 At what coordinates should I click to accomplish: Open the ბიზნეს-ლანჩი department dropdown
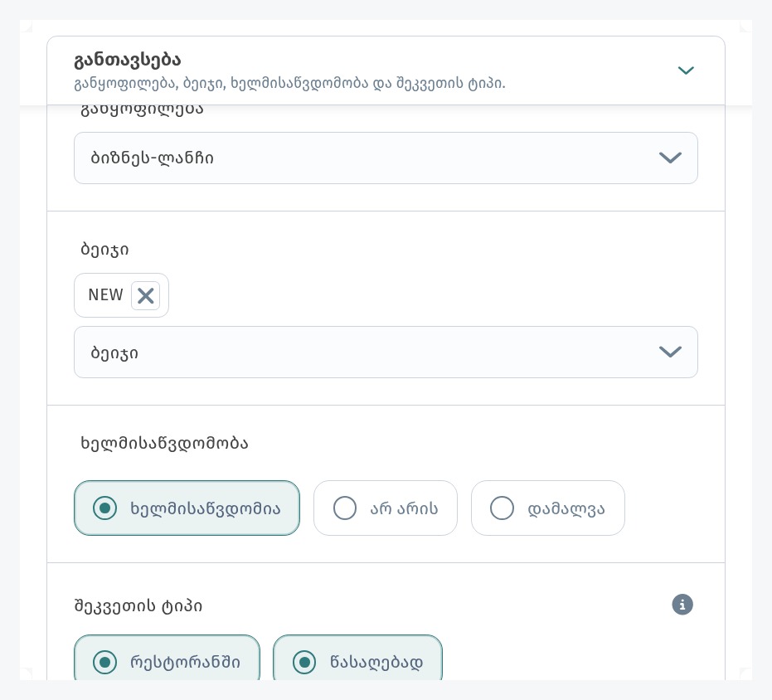pyautogui.click(x=386, y=158)
